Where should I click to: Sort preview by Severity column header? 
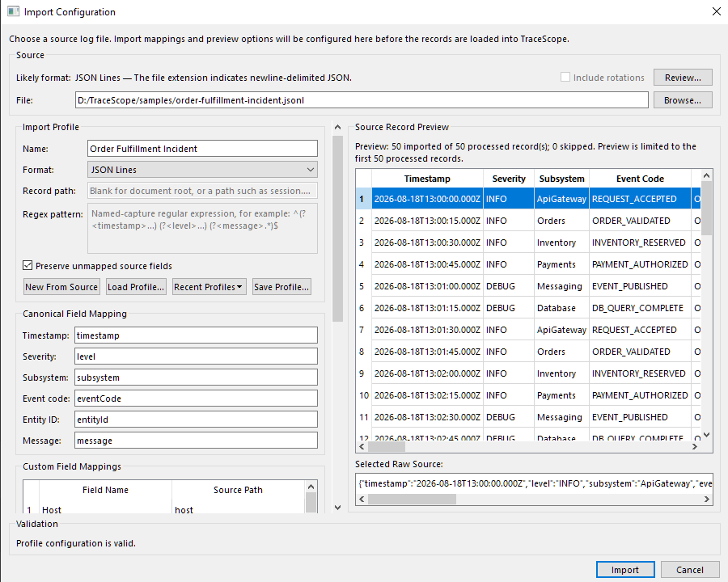click(x=509, y=179)
